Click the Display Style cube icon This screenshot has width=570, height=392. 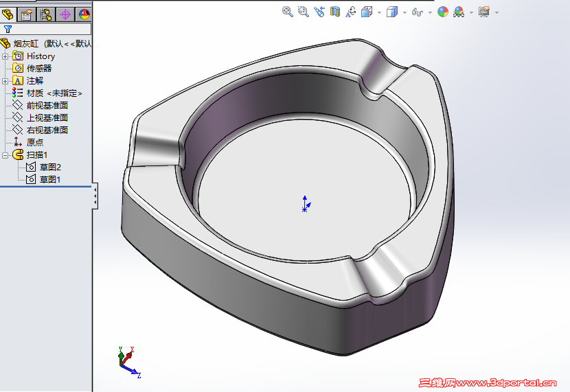(392, 12)
